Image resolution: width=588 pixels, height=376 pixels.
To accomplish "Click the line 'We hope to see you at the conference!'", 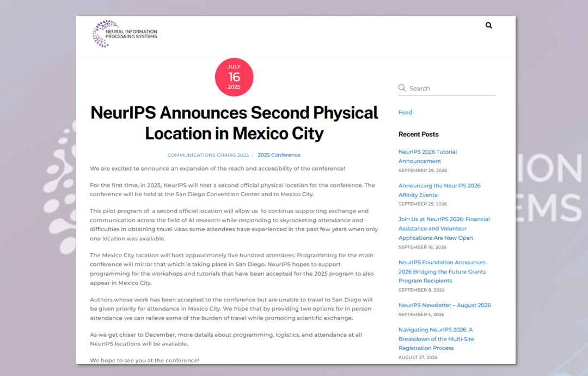I will pyautogui.click(x=144, y=361).
